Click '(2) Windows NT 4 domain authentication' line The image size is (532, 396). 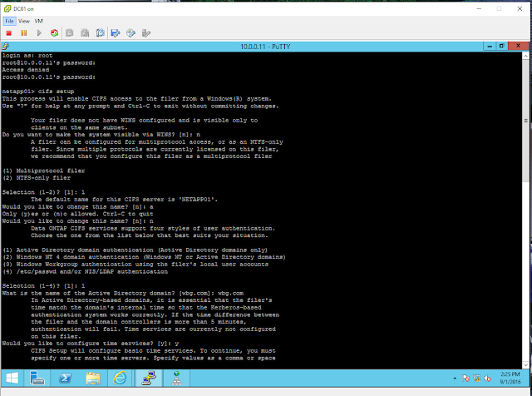[x=144, y=257]
